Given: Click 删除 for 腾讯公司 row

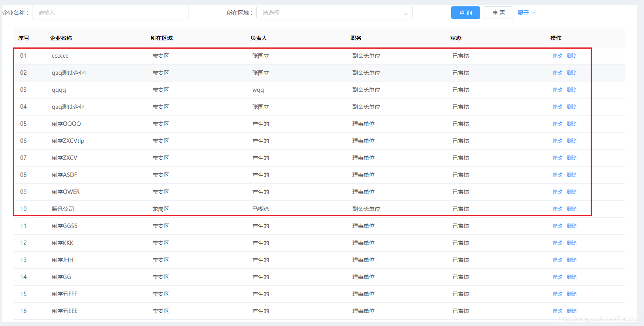Looking at the screenshot, I should point(572,209).
